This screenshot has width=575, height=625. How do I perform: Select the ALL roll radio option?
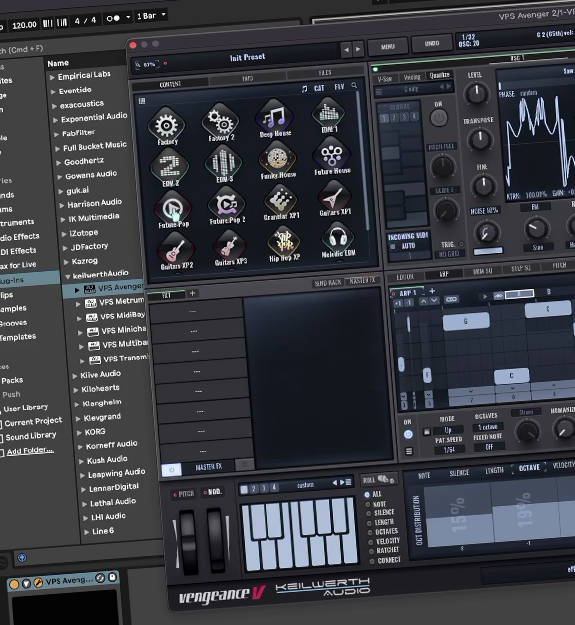click(367, 495)
